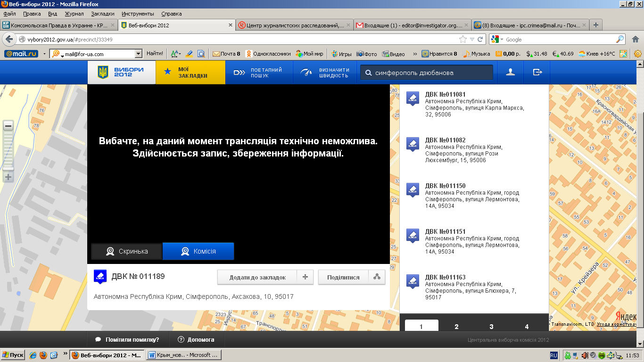Expand the hidden toolbar items chevron
644x362 pixels.
414,54
